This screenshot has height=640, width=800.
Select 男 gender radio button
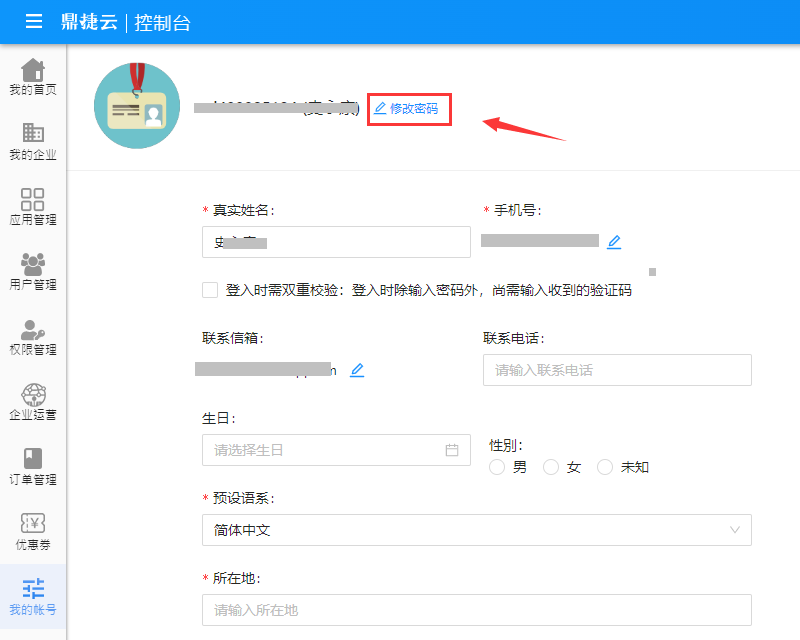click(x=497, y=467)
